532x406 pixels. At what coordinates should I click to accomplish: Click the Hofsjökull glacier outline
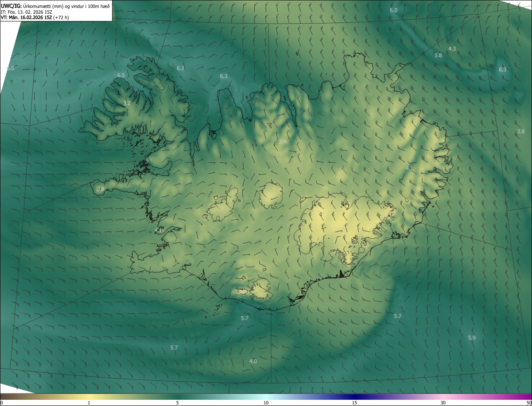click(271, 196)
